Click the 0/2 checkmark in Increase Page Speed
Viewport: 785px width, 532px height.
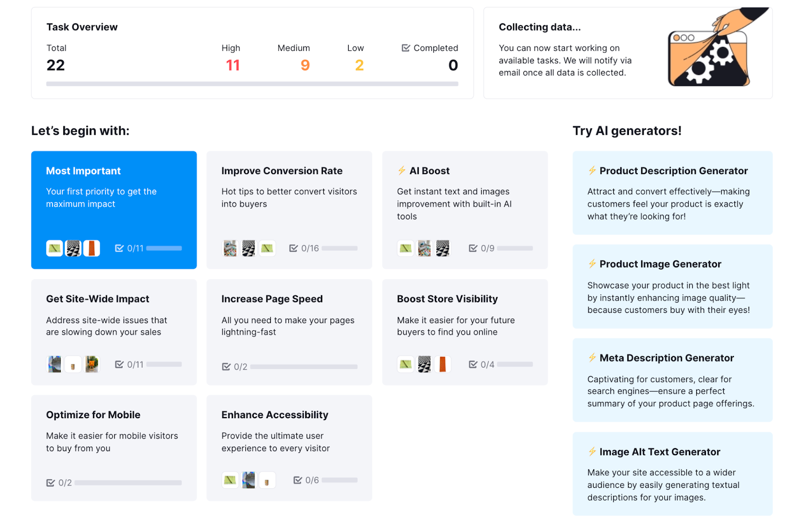click(226, 367)
